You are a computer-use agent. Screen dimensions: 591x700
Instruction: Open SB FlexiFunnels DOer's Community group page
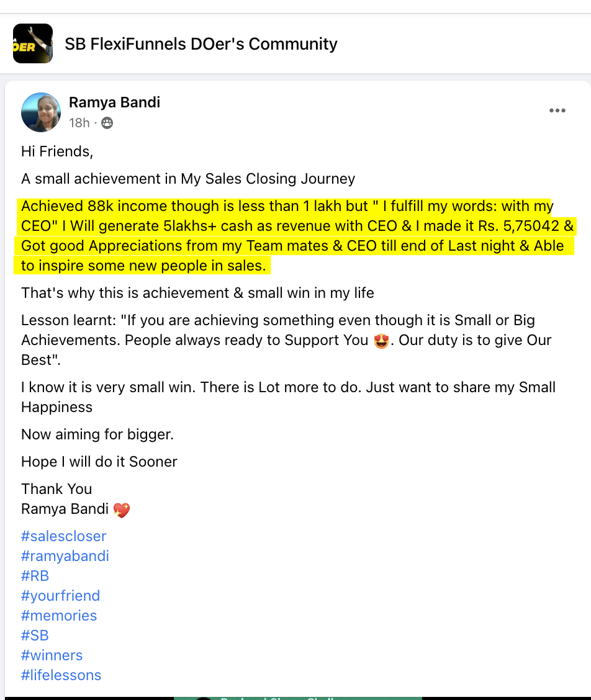coord(201,44)
